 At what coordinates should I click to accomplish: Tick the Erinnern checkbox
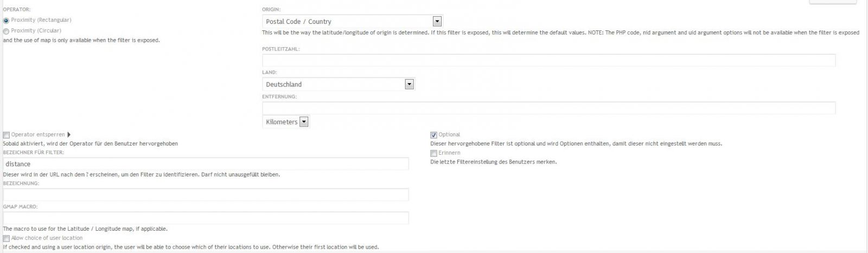(434, 154)
